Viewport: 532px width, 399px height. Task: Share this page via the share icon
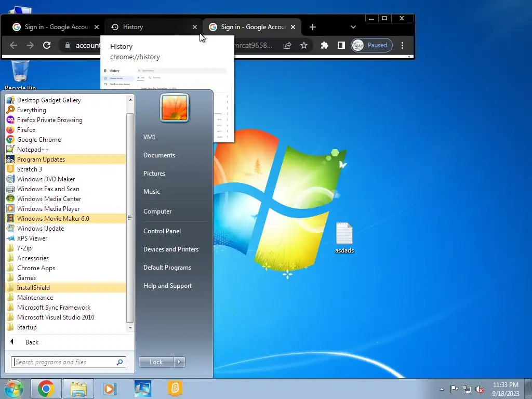tap(287, 46)
